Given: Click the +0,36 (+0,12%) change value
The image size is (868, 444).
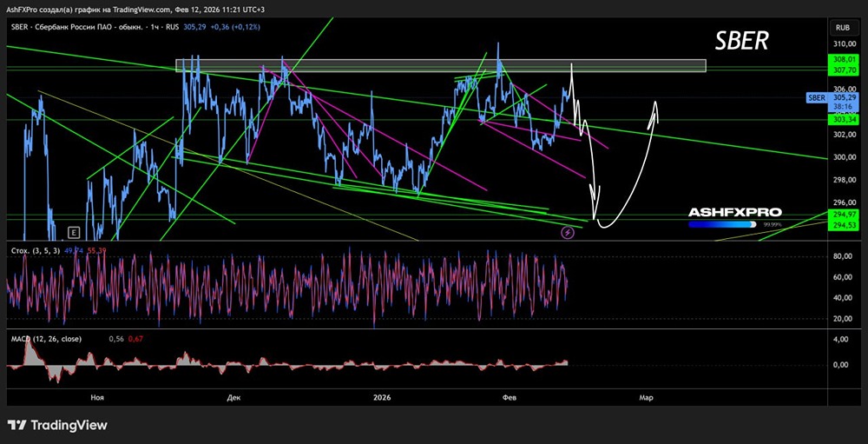Looking at the screenshot, I should (x=236, y=27).
